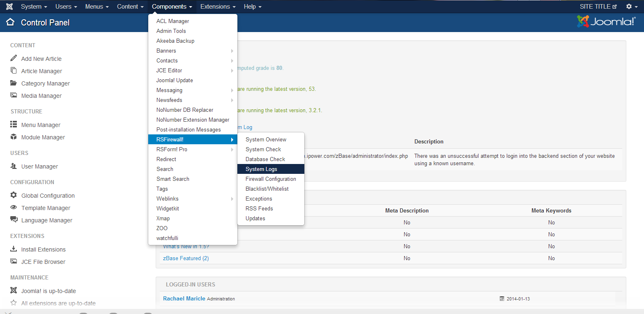This screenshot has height=314, width=644.
Task: Click the Control Panel home icon
Action: click(10, 22)
